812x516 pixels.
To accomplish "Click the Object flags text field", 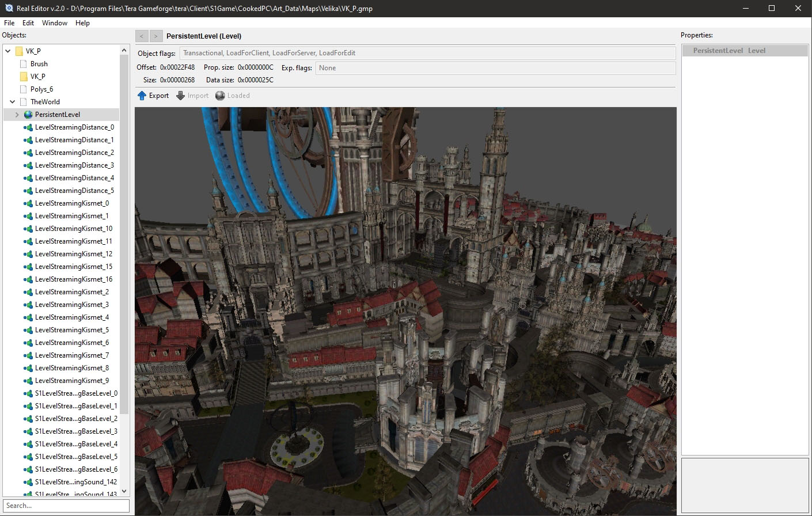I will [x=427, y=53].
